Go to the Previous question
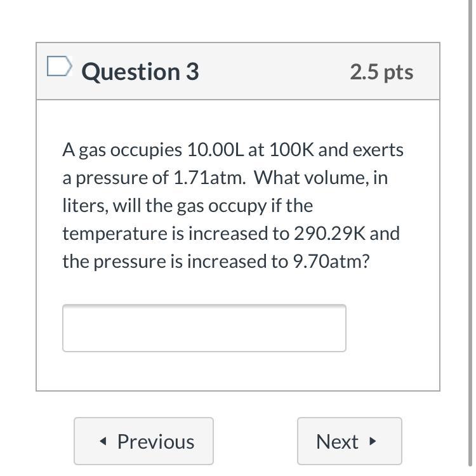The image size is (476, 476). [x=143, y=441]
